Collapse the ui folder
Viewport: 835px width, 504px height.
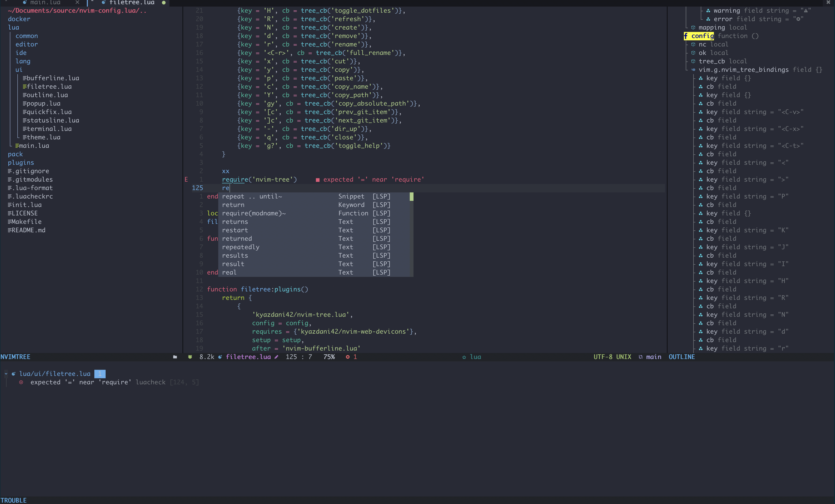pos(19,70)
